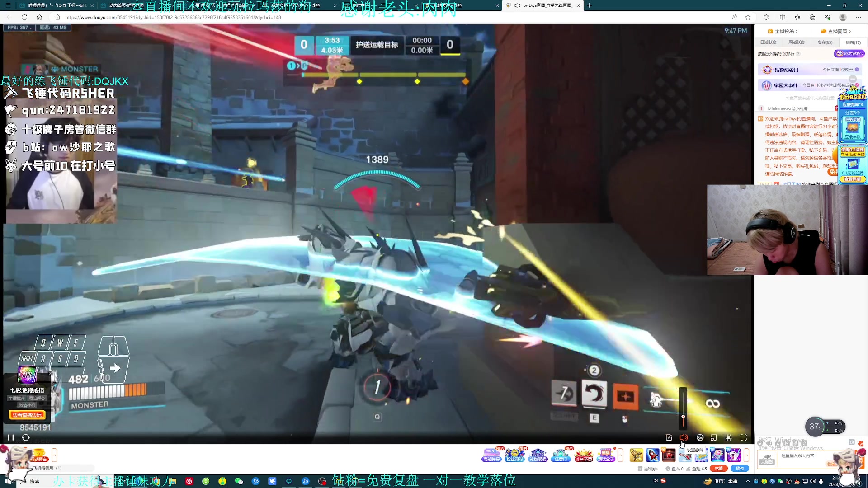Switch to 周活跃度 tab
Viewport: 868px width, 488px height.
coord(797,42)
